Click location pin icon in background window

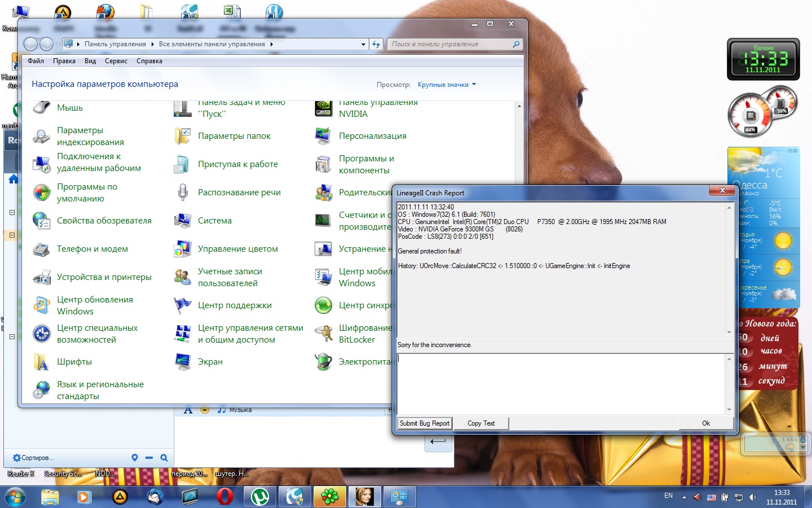coord(134,458)
